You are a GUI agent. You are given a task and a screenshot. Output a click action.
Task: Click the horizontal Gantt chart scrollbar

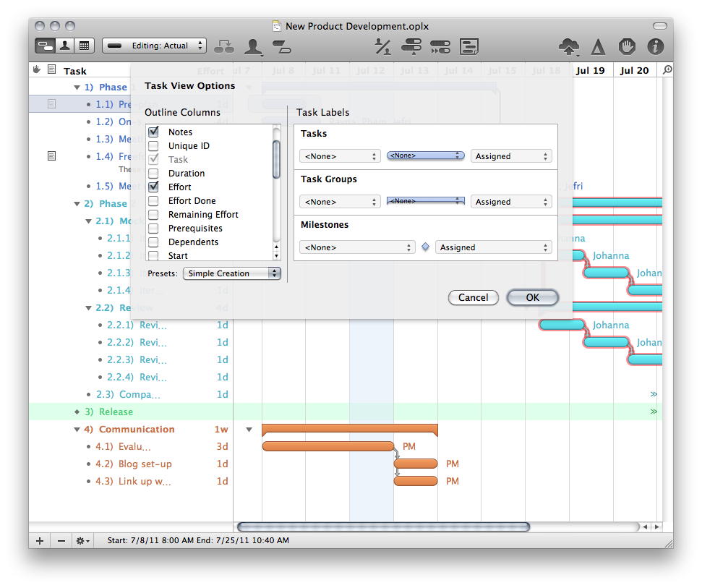(x=383, y=527)
